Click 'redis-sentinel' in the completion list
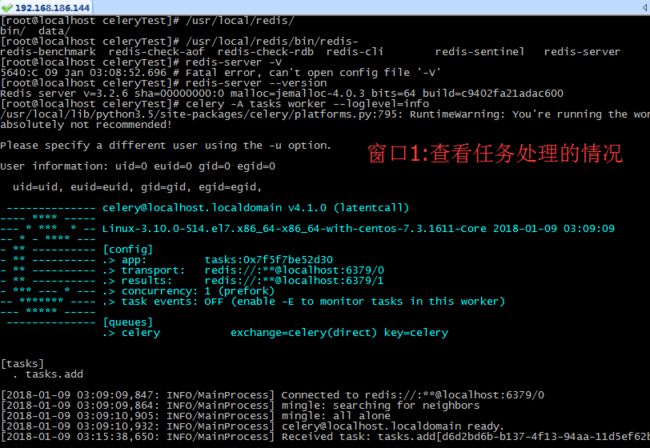 [480, 52]
